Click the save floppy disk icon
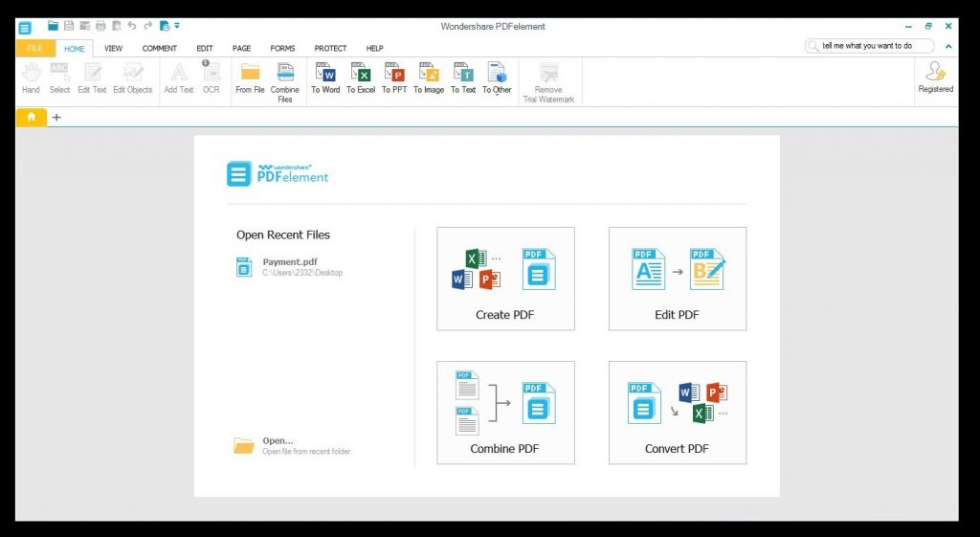The width and height of the screenshot is (980, 537). pyautogui.click(x=69, y=26)
